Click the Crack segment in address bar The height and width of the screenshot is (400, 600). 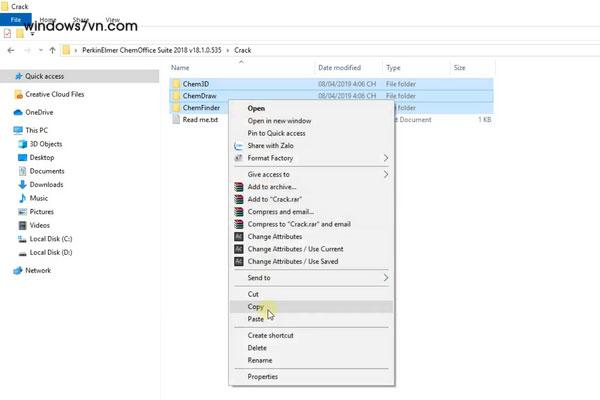(243, 49)
